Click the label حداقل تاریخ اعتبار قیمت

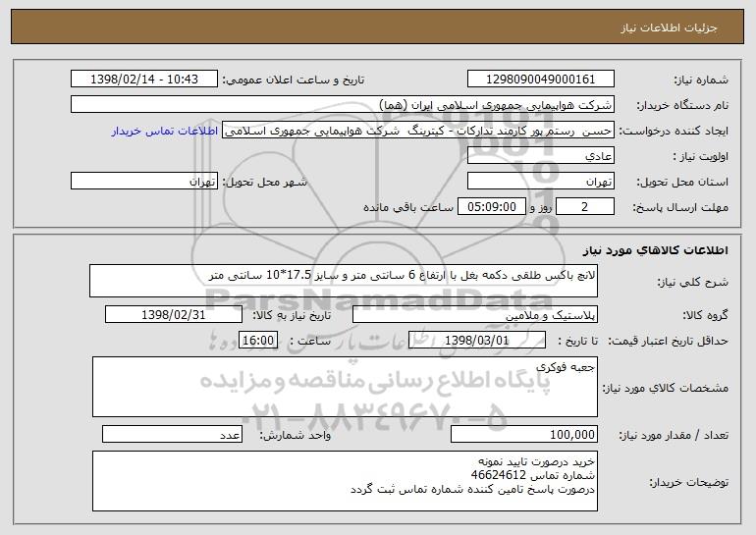click(x=669, y=341)
